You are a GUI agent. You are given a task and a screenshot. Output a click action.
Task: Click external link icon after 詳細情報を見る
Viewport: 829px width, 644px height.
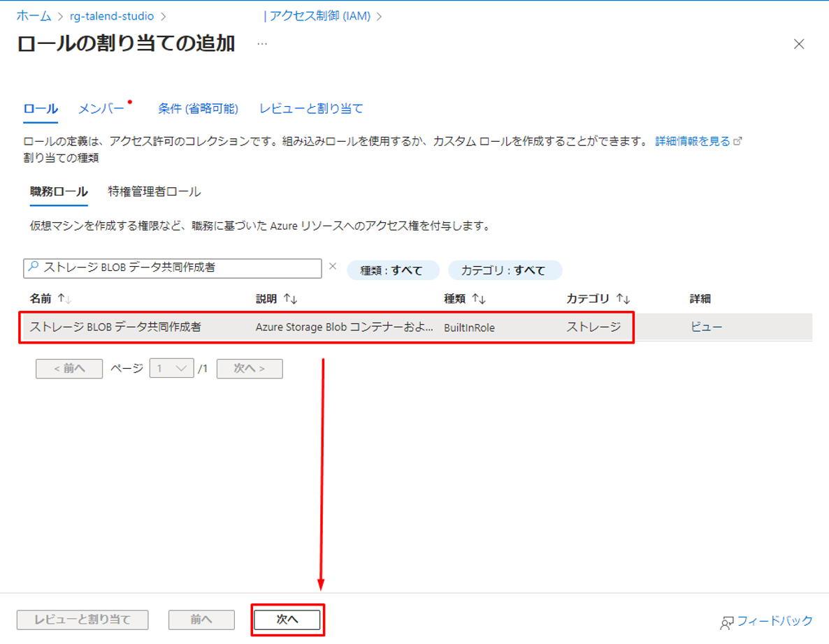[738, 141]
